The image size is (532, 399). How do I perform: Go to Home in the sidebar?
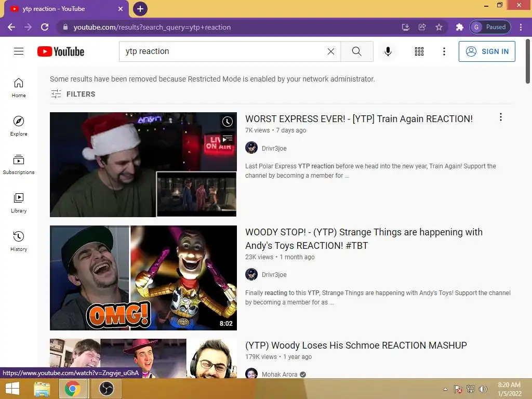point(19,87)
